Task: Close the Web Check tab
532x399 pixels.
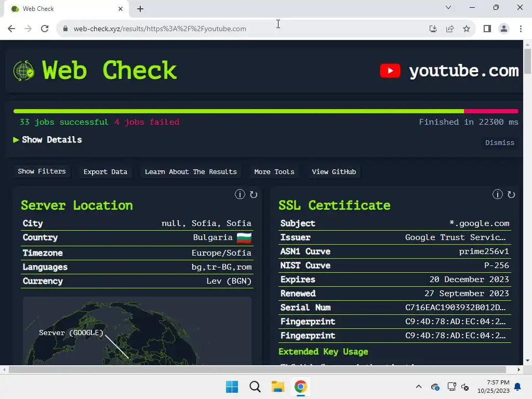Action: pyautogui.click(x=121, y=9)
